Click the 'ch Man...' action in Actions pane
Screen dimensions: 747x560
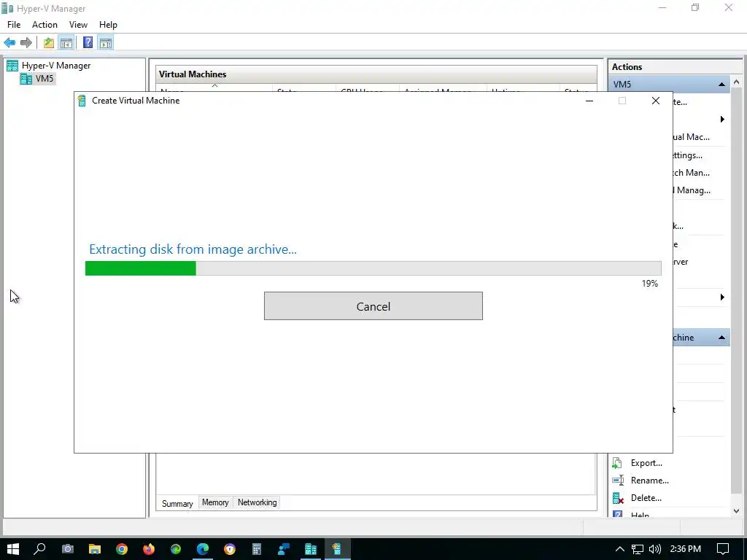coord(692,173)
